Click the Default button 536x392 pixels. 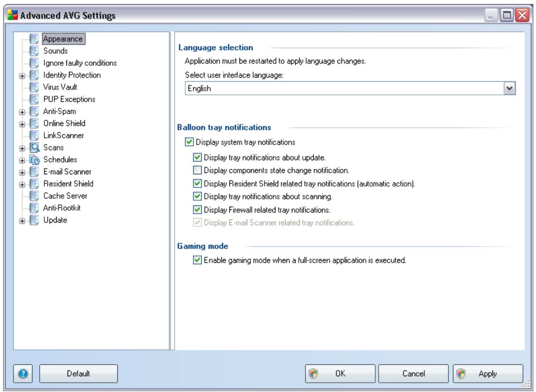click(79, 374)
